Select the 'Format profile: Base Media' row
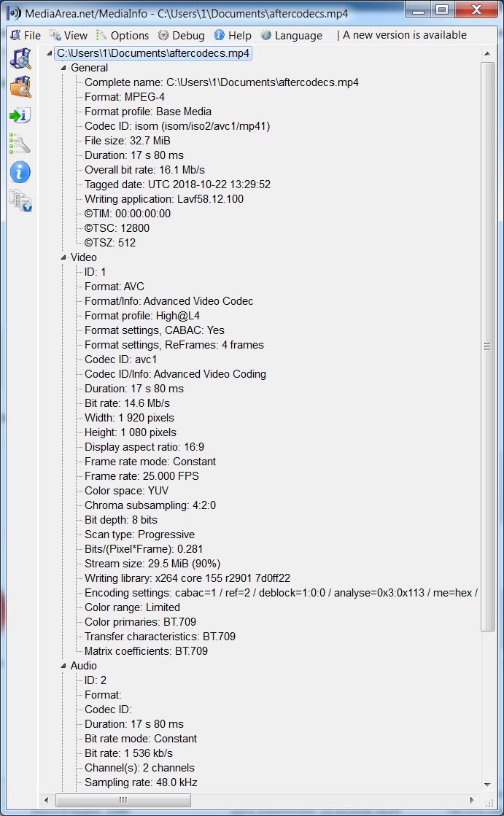The height and width of the screenshot is (816, 504). [148, 112]
